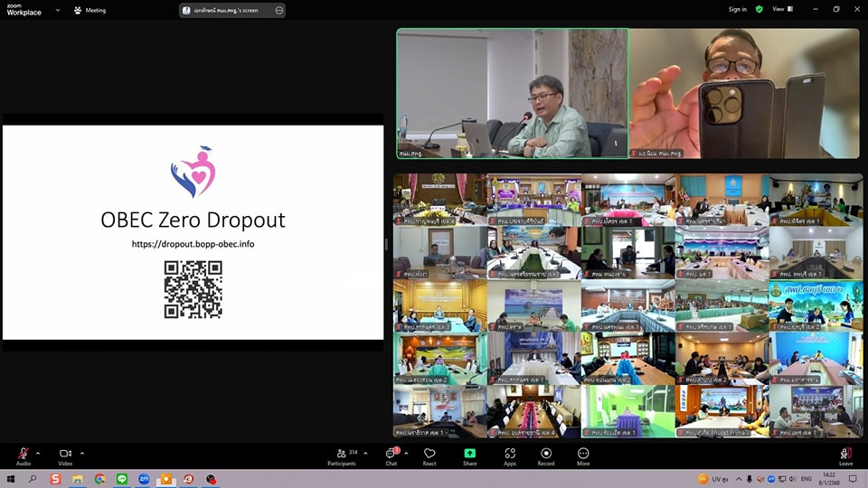Click the QR code on the shared slide
The height and width of the screenshot is (488, 868).
[193, 289]
